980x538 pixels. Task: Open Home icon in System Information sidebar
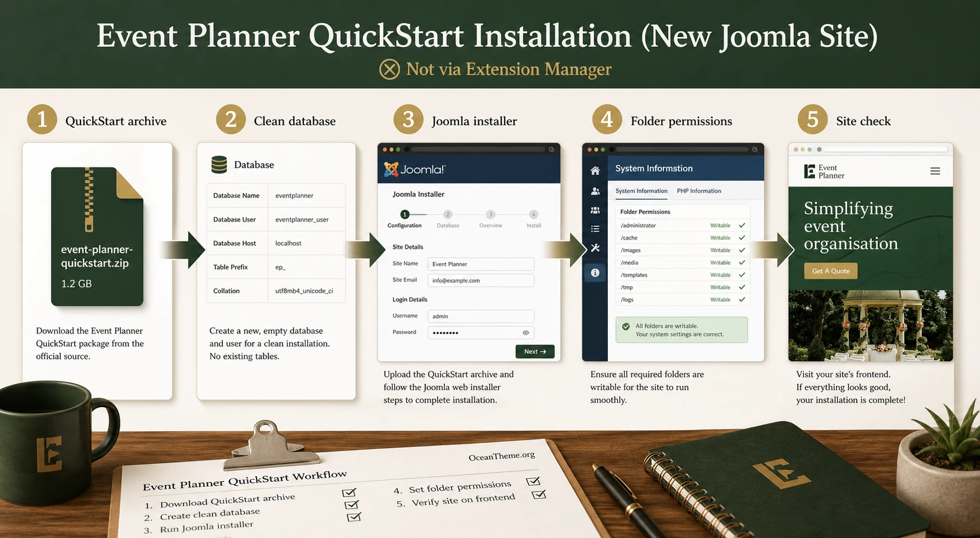coord(595,171)
